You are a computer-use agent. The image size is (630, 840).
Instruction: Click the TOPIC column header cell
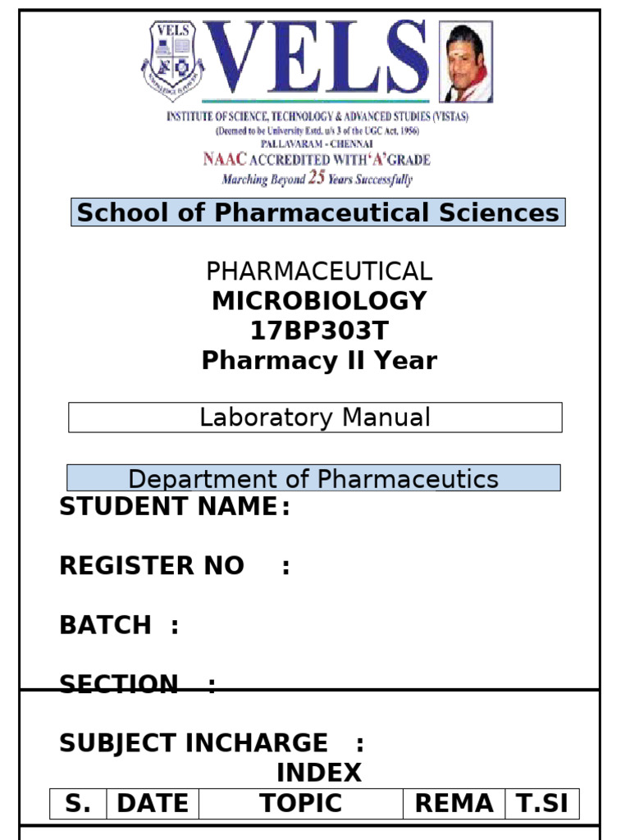301,804
